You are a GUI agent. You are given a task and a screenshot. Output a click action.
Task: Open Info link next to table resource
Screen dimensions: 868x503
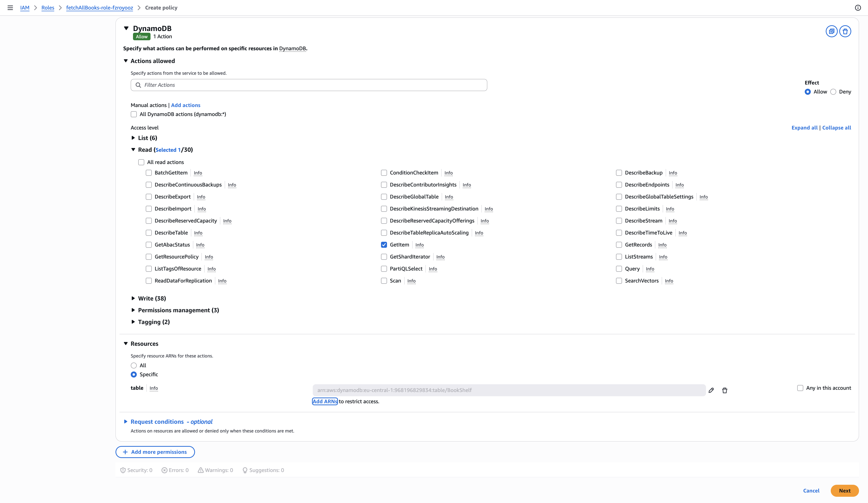point(153,388)
